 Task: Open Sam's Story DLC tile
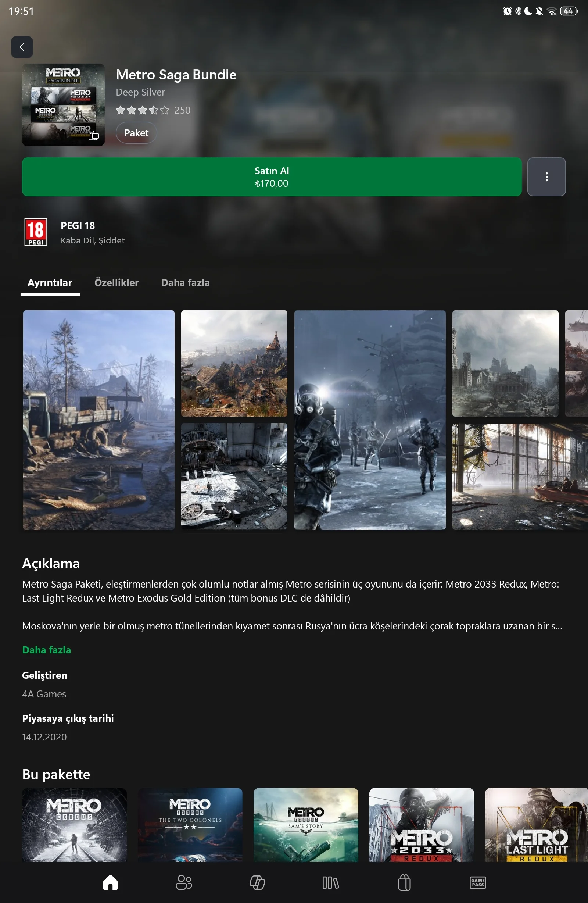pos(306,825)
